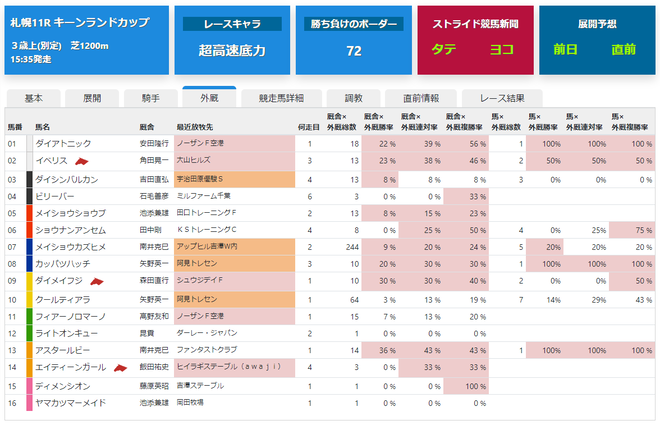Click the 宇治田原優駿S cell
Screen dimensions: 660x425
click(x=234, y=180)
